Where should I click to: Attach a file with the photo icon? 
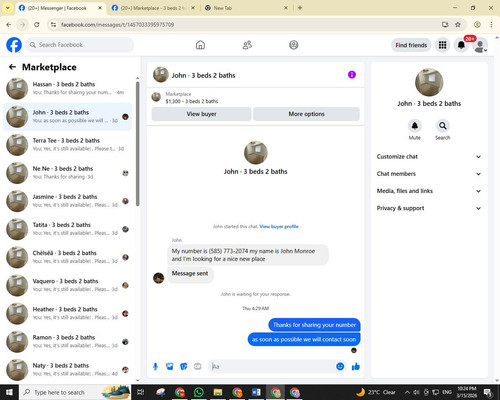click(x=170, y=367)
